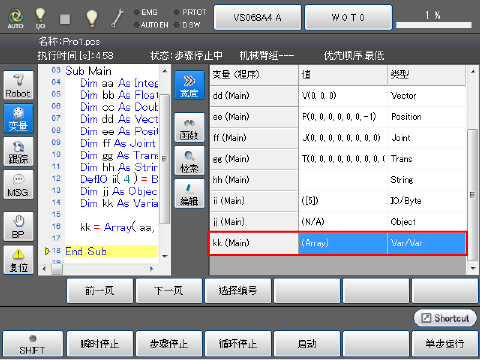Toggle the DSW indicator

(187, 25)
